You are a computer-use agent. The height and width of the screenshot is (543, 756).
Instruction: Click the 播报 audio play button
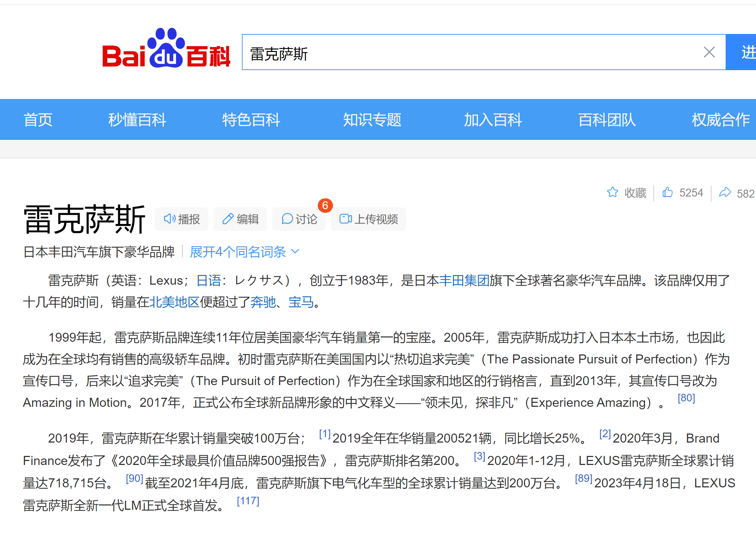click(181, 219)
